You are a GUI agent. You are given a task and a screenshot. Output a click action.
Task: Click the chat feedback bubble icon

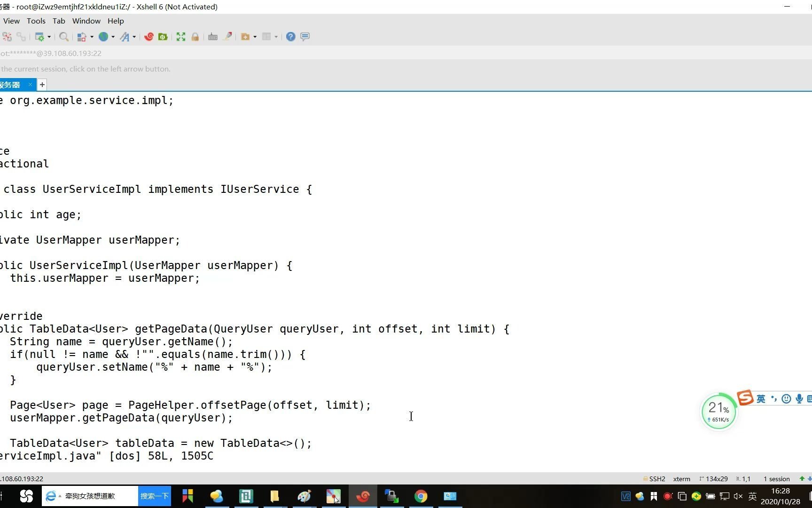point(305,37)
